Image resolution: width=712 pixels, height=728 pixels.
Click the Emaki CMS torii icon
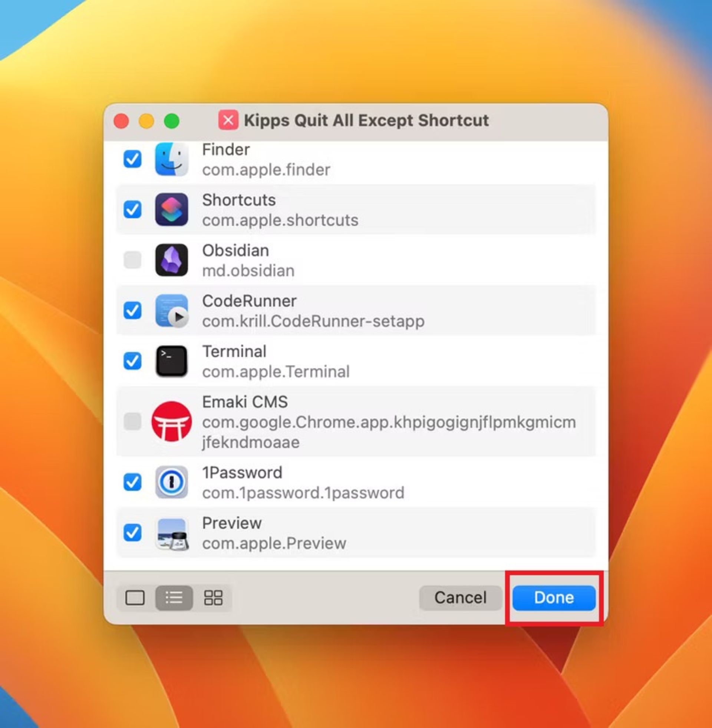(x=171, y=421)
